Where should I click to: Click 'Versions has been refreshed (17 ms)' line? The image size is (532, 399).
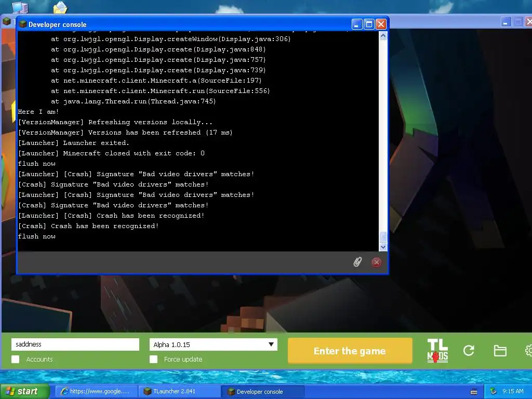pyautogui.click(x=125, y=132)
